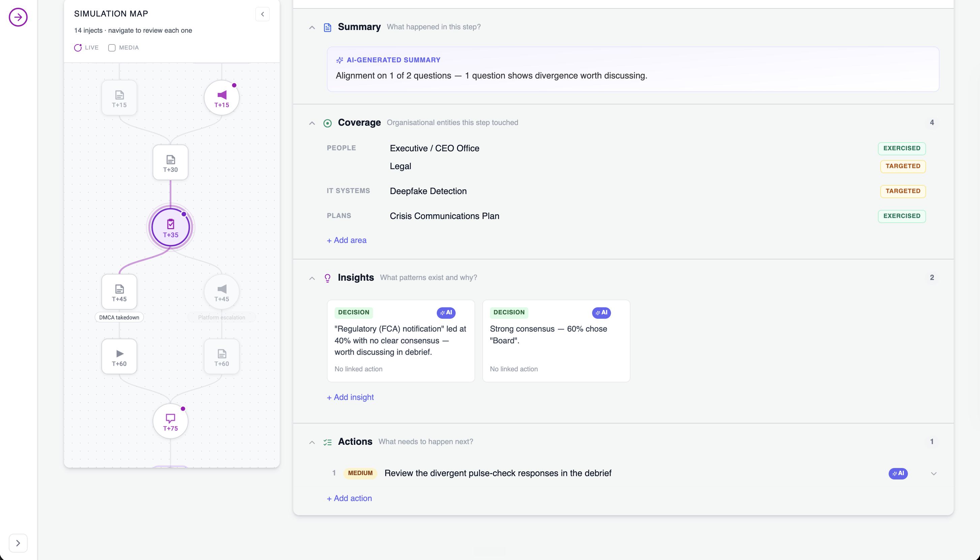980x560 pixels.
Task: Select the Legal coverage entry
Action: coord(400,166)
